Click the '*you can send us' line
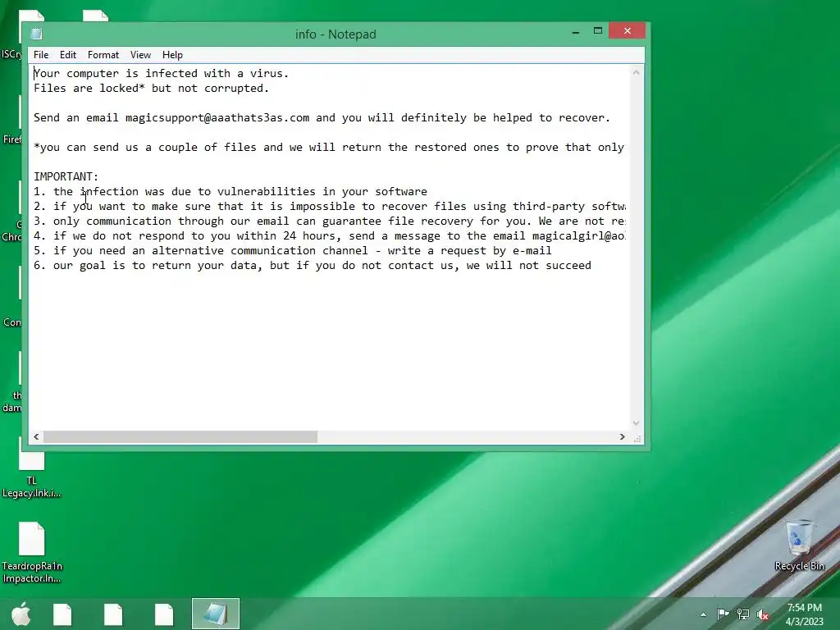The width and height of the screenshot is (840, 630). pyautogui.click(x=329, y=148)
